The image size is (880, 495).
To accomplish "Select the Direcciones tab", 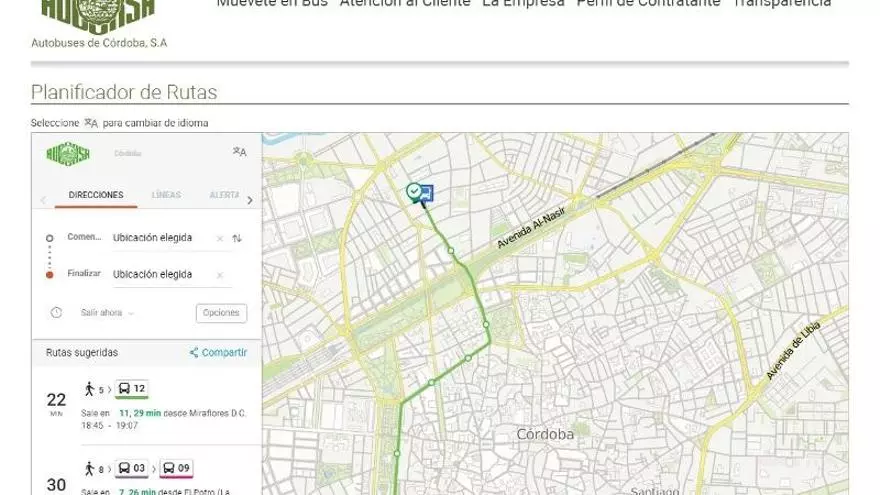I will point(96,195).
